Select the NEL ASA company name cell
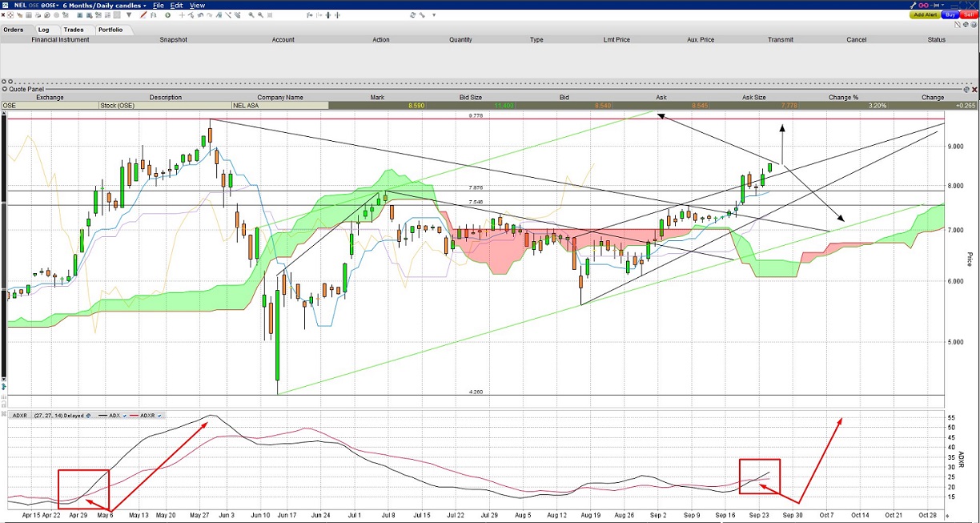980x523 pixels. click(279, 105)
